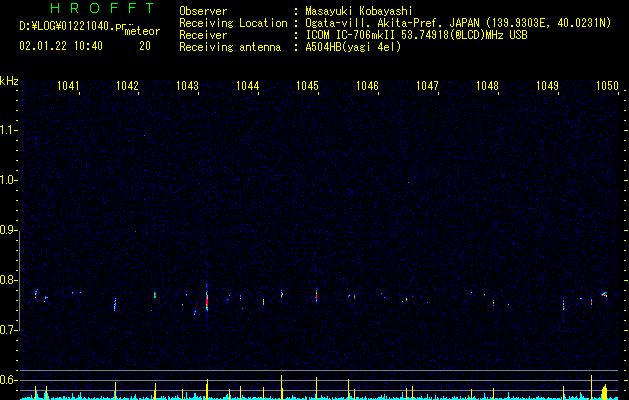Screen dimensions: 629x400
Task: Click the 1.1 frequency axis label
Action: [x=8, y=130]
